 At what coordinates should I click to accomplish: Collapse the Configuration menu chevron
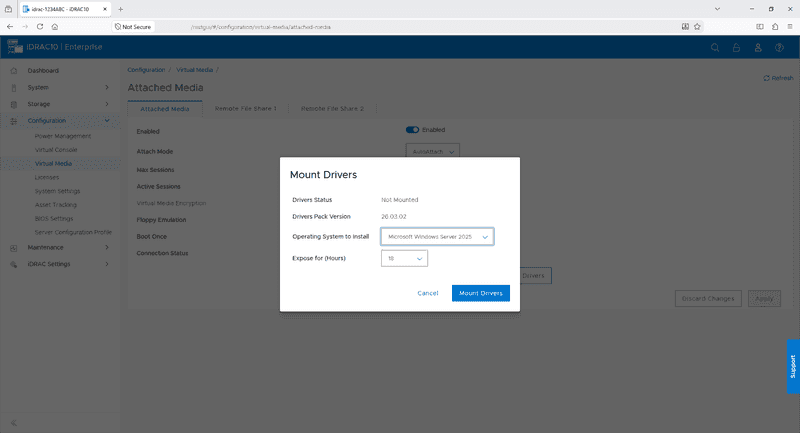pyautogui.click(x=107, y=121)
